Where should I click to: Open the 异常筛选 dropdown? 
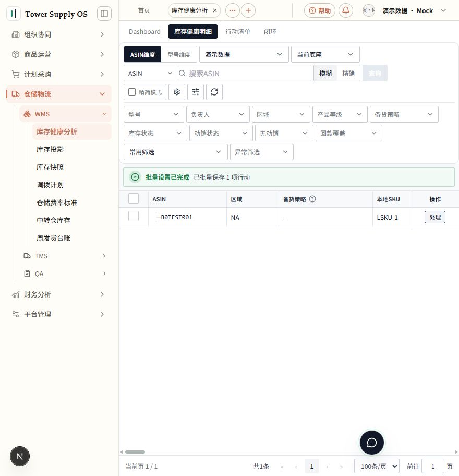pyautogui.click(x=262, y=152)
